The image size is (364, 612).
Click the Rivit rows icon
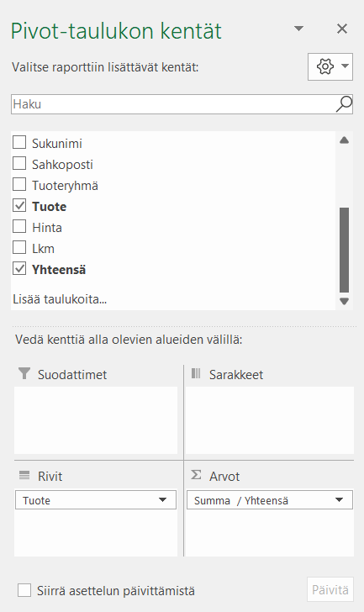pos(24,476)
